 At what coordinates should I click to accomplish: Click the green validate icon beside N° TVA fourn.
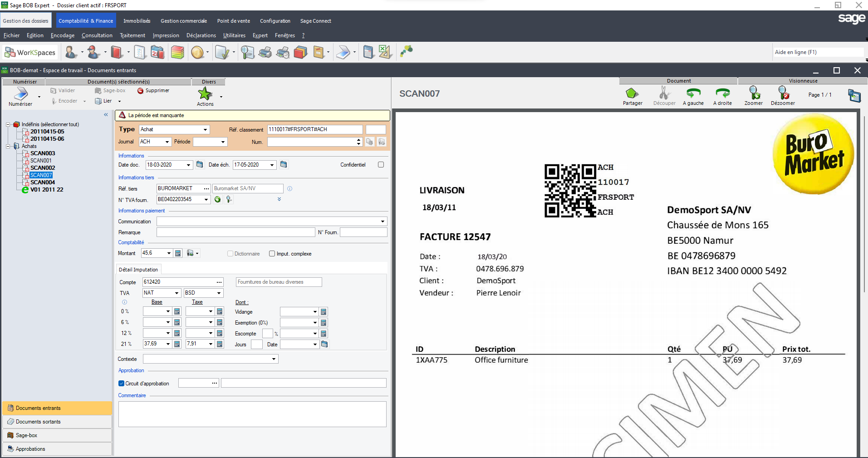218,199
